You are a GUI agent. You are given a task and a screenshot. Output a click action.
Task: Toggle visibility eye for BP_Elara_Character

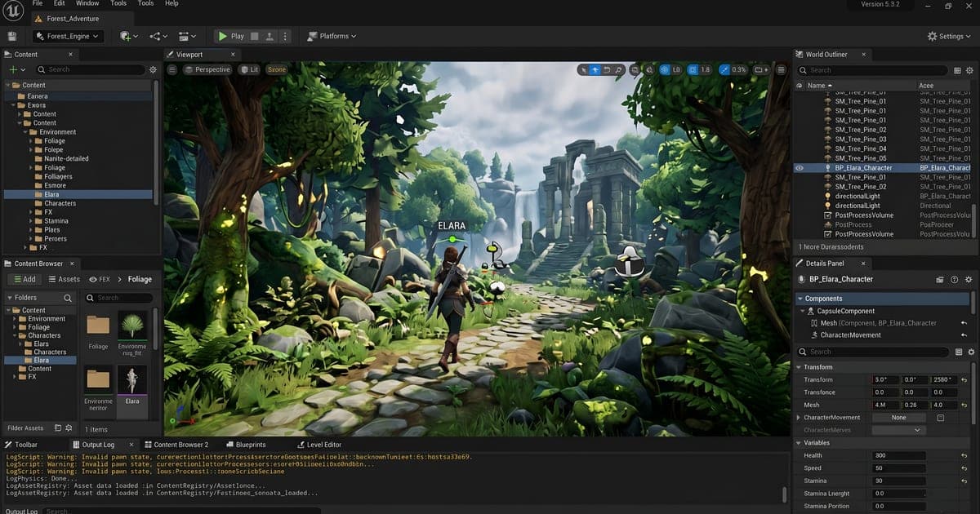800,168
